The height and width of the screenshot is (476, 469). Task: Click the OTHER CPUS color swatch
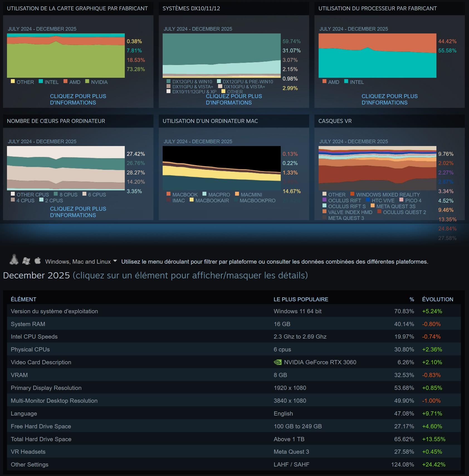click(12, 194)
